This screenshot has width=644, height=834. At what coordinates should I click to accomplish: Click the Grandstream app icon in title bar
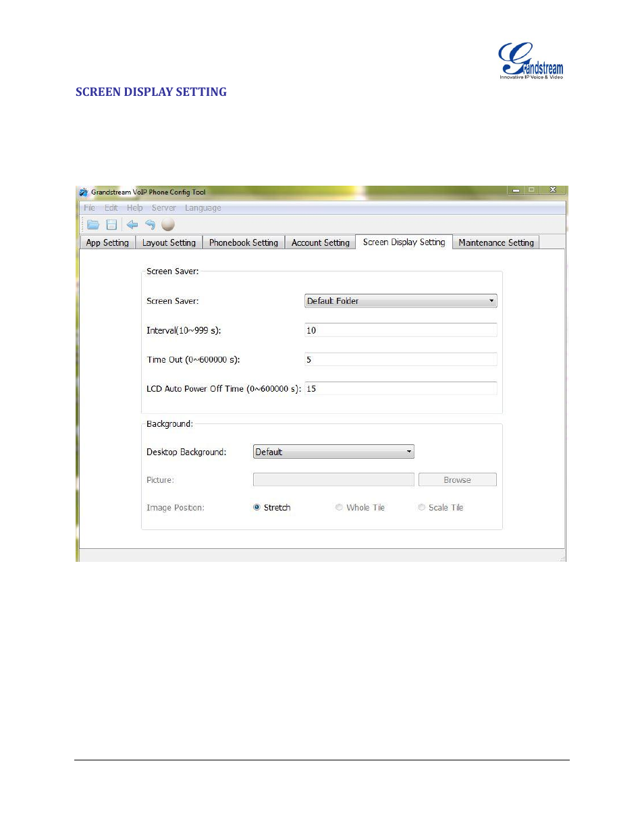[84, 192]
